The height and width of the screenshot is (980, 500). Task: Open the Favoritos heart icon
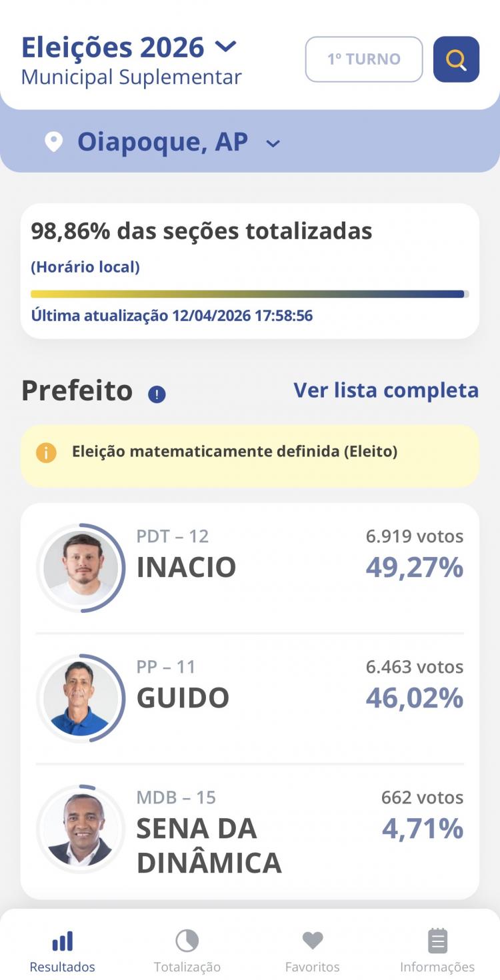[x=312, y=941]
